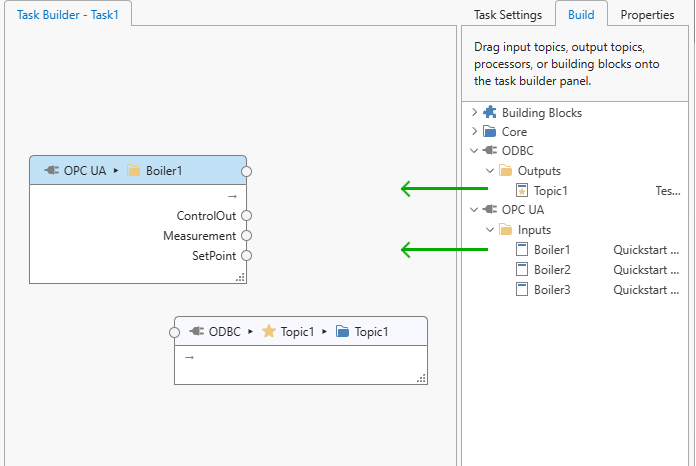Screen dimensions: 696x466
Task: Click the Building Blocks puzzle icon
Action: [x=489, y=113]
